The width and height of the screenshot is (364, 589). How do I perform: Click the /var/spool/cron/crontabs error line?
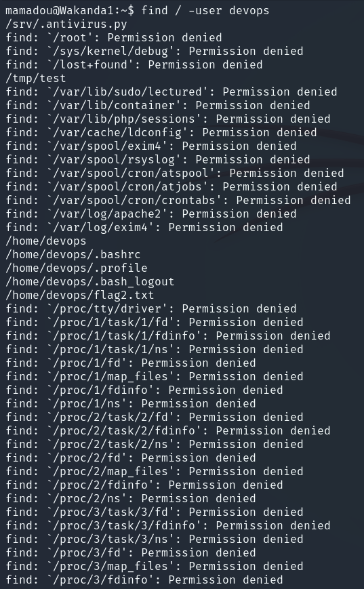tap(178, 200)
